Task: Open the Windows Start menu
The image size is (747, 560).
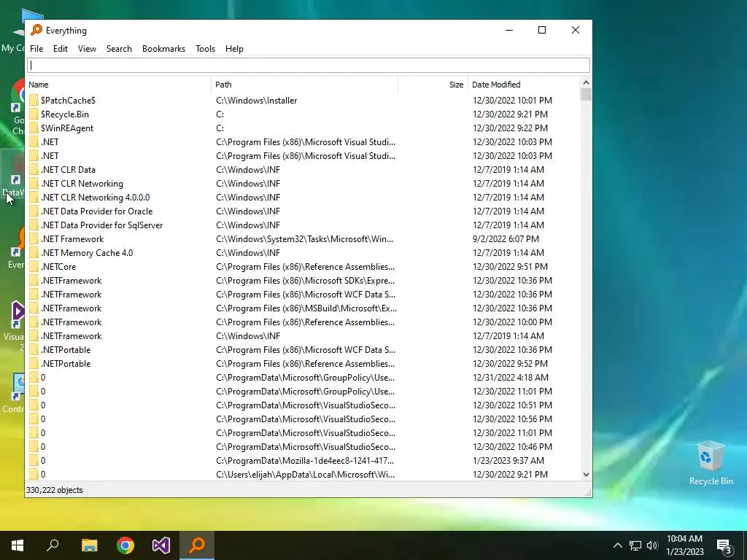Action: pyautogui.click(x=18, y=545)
